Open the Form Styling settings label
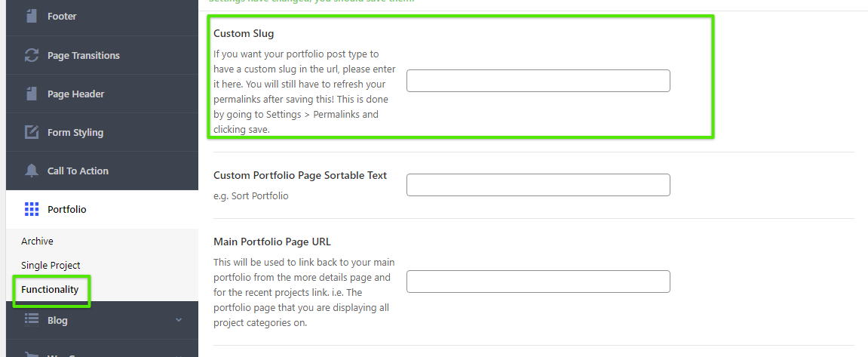Image resolution: width=868 pixels, height=357 pixels. [75, 132]
